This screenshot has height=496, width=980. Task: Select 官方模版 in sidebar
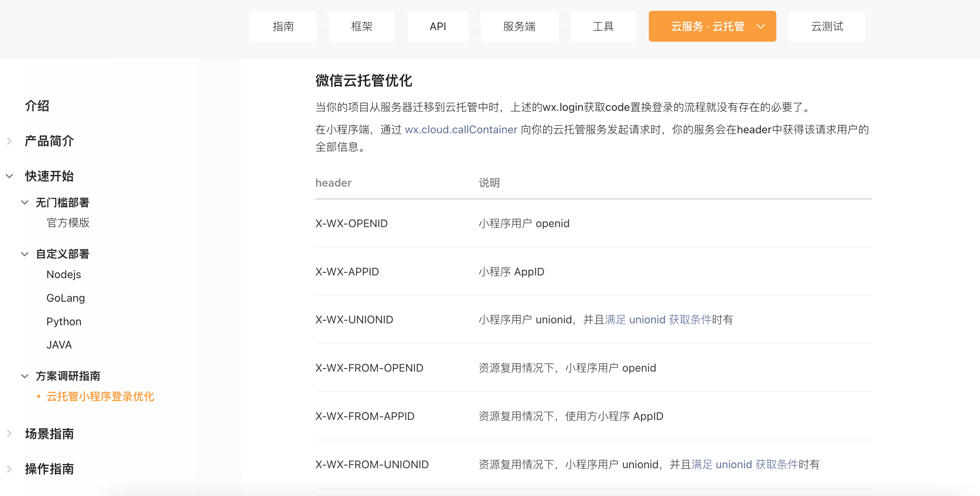pyautogui.click(x=68, y=223)
